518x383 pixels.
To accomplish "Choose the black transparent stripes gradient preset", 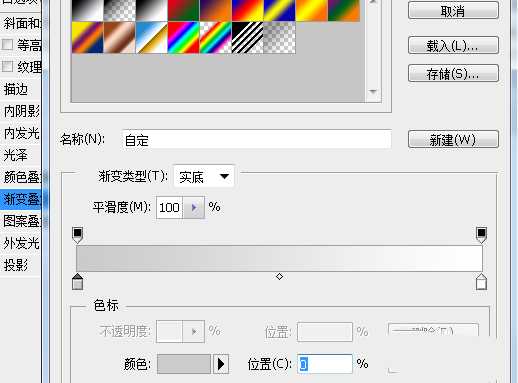I will (247, 38).
